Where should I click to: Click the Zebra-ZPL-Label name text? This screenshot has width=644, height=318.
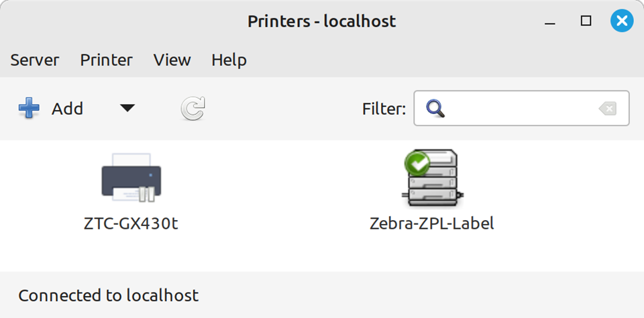[x=432, y=223]
